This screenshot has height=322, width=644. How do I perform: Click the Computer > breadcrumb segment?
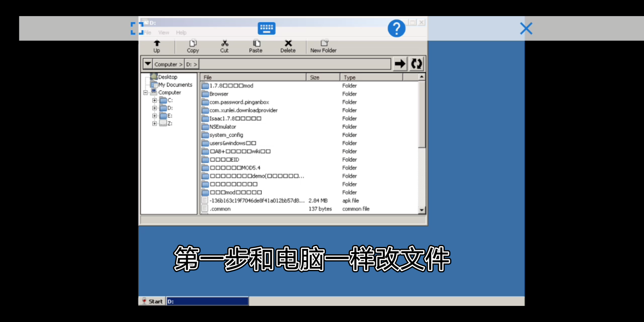[x=168, y=64]
